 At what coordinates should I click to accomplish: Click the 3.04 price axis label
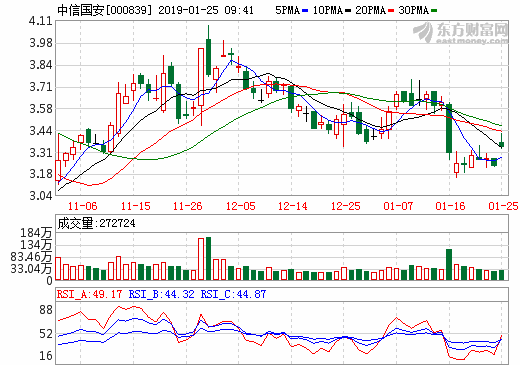41,196
